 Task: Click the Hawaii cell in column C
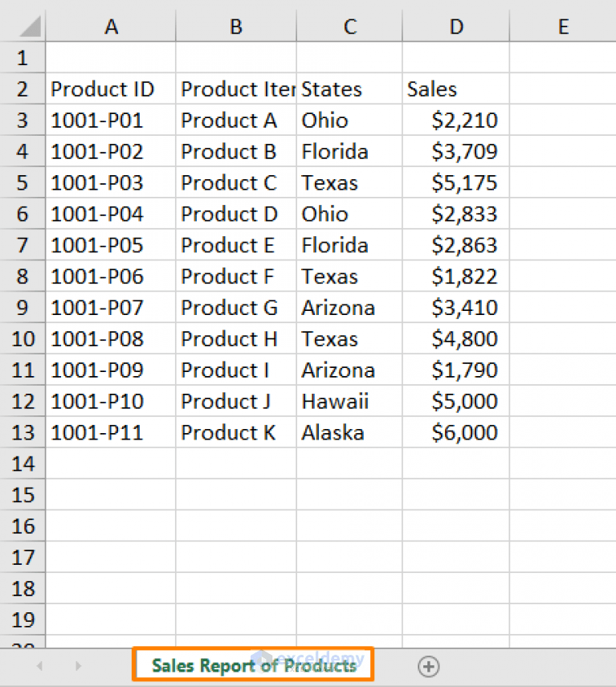point(349,401)
